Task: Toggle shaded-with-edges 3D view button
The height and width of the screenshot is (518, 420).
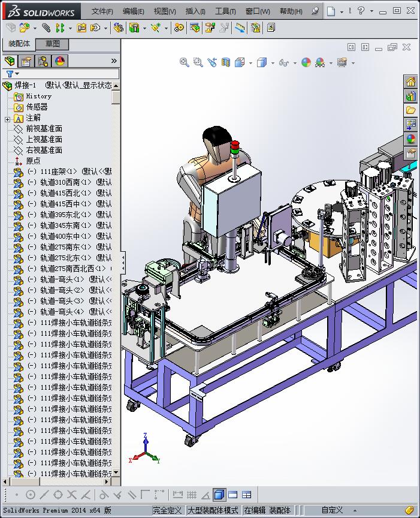Action: [x=219, y=495]
